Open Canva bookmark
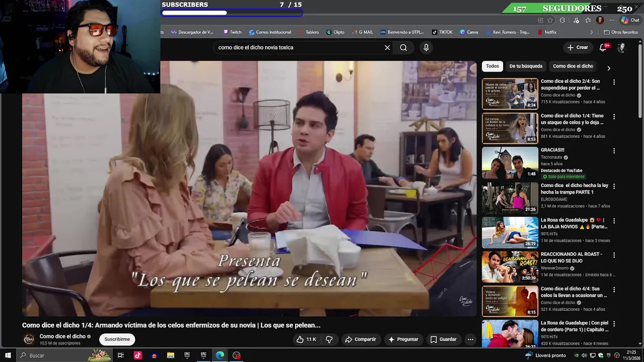Screen dimensions: 644x362 click(x=469, y=32)
